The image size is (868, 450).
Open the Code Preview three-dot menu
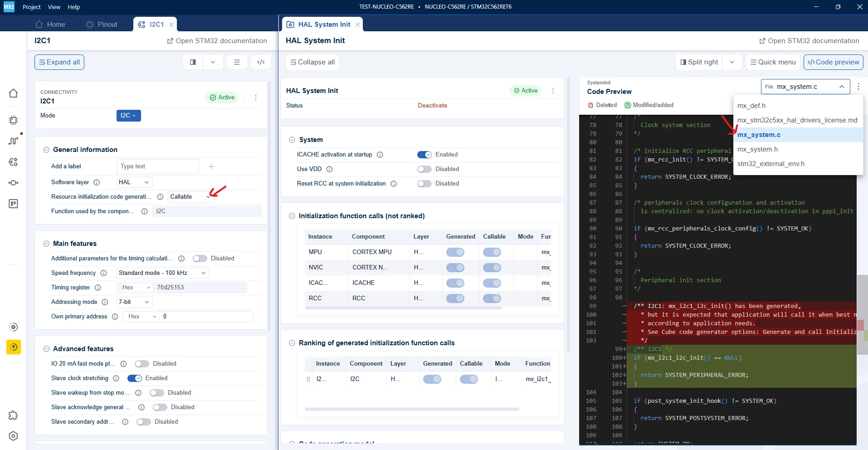(x=858, y=86)
